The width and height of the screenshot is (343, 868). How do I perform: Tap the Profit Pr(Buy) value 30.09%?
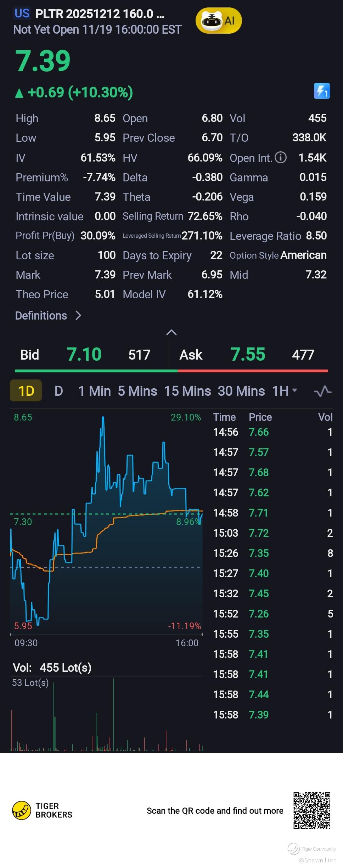coord(98,236)
